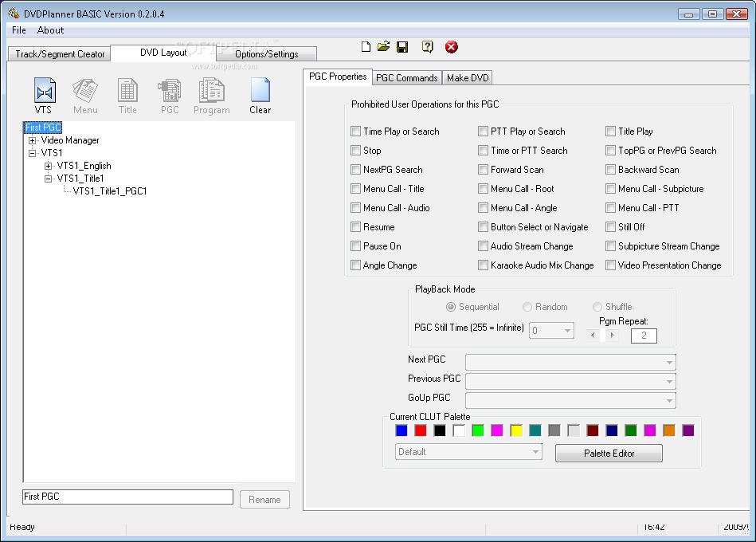Switch to Options/Settings tab
This screenshot has width=756, height=542.
coord(267,54)
